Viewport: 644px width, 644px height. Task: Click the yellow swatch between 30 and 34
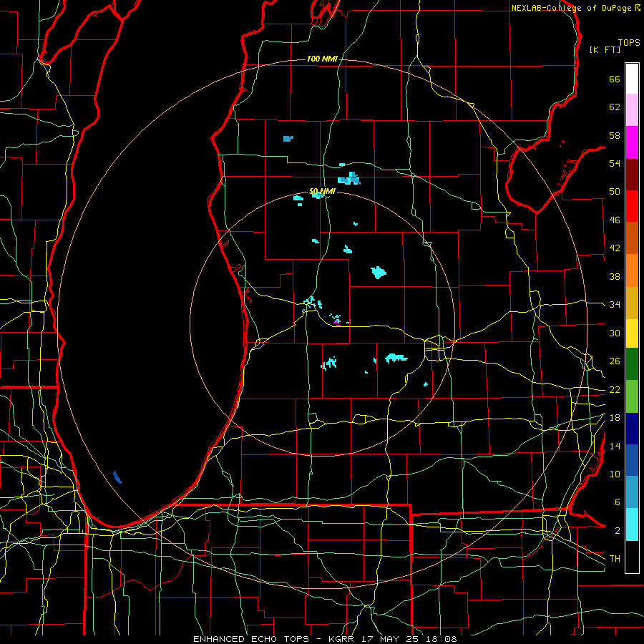click(632, 333)
